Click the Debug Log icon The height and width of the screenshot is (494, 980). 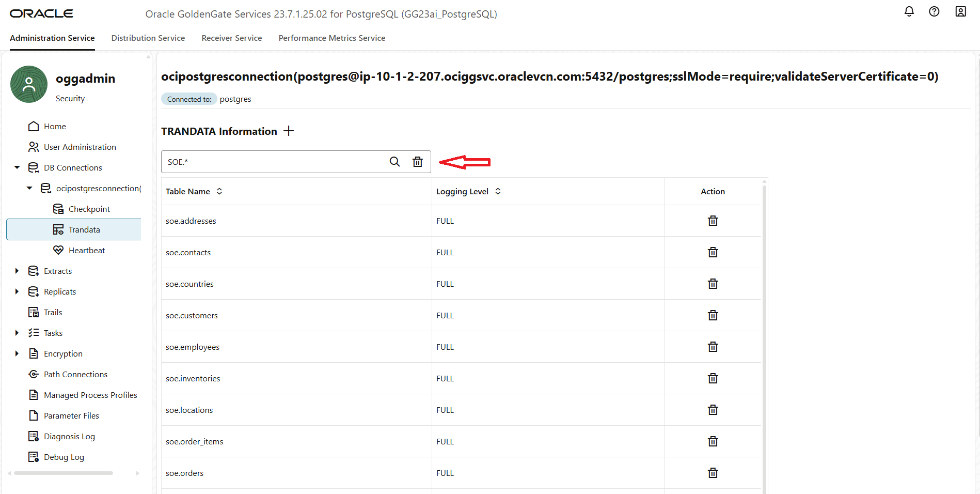[34, 457]
